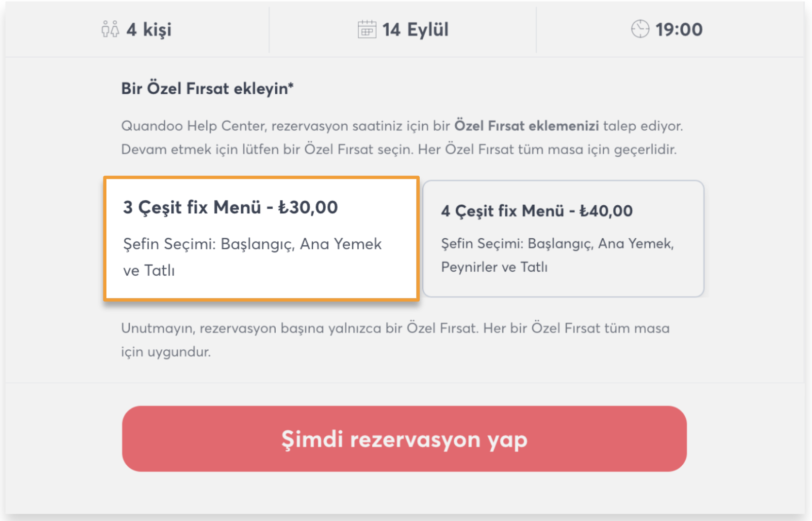Click the "Şefin Seçimi" label in the 4-course card
The width and height of the screenshot is (812, 521).
[482, 244]
